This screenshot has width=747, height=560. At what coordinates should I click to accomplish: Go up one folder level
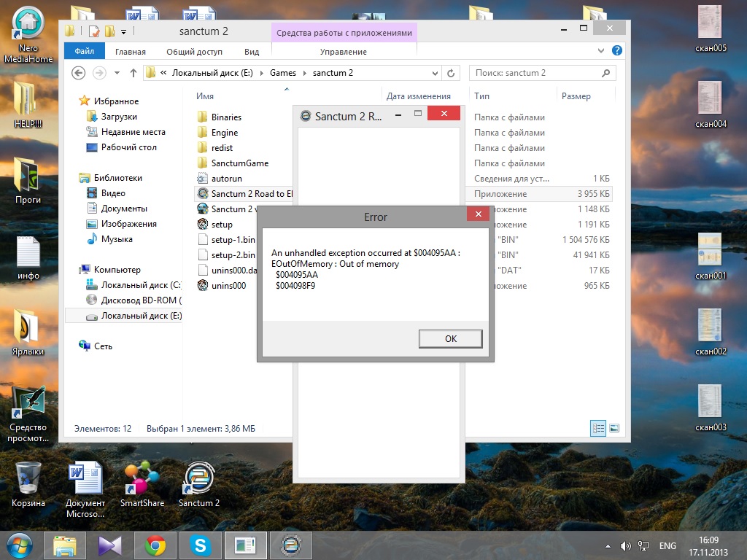click(133, 73)
